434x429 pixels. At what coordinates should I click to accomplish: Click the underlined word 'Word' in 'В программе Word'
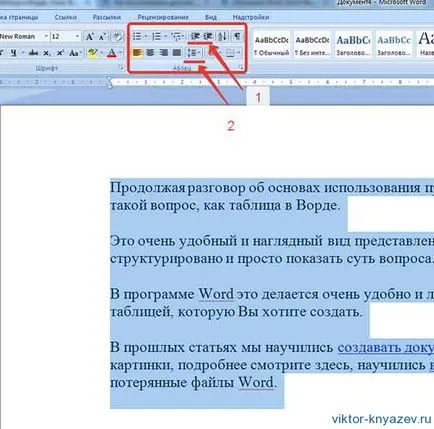[x=216, y=294]
